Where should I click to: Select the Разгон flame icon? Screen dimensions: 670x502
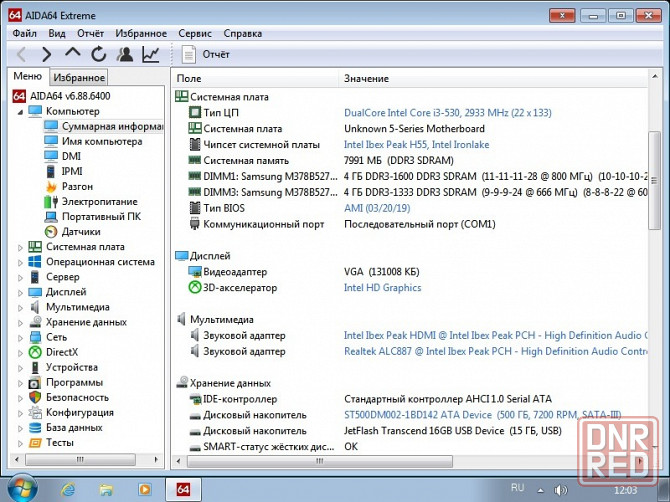[51, 187]
